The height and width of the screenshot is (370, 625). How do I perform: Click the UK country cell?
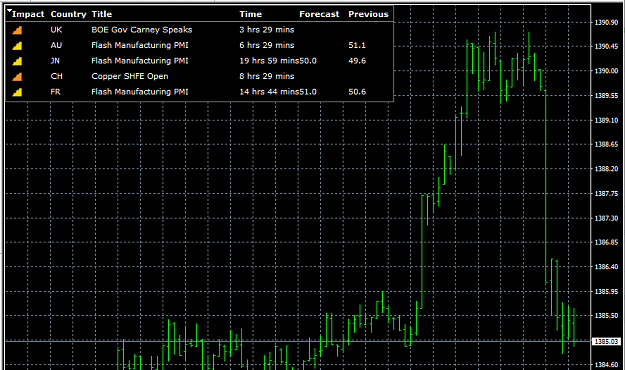[56, 30]
